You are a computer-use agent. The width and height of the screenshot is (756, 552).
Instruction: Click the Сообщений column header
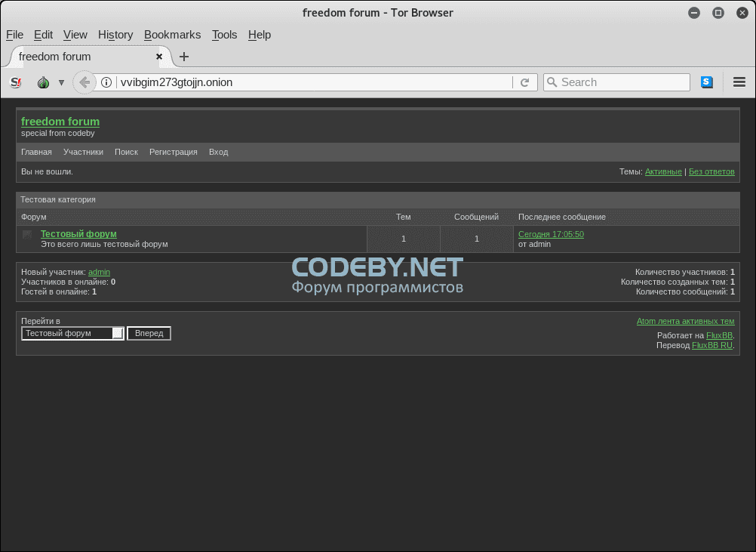click(476, 217)
